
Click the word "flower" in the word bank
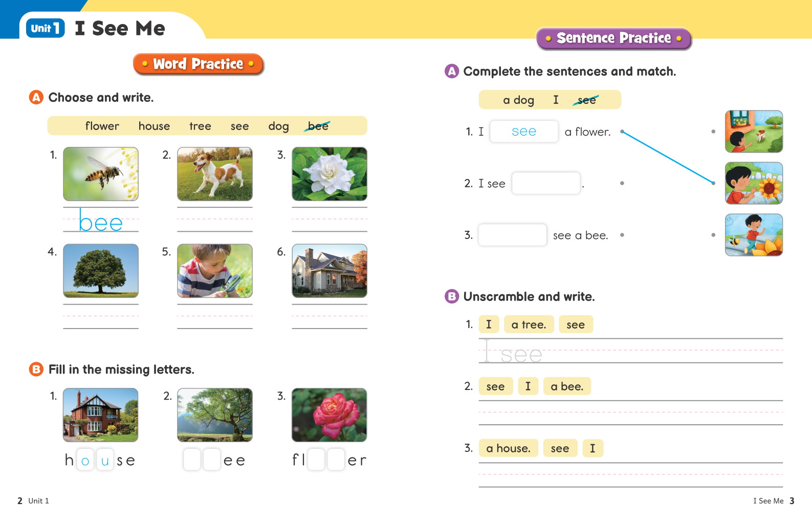click(x=102, y=126)
